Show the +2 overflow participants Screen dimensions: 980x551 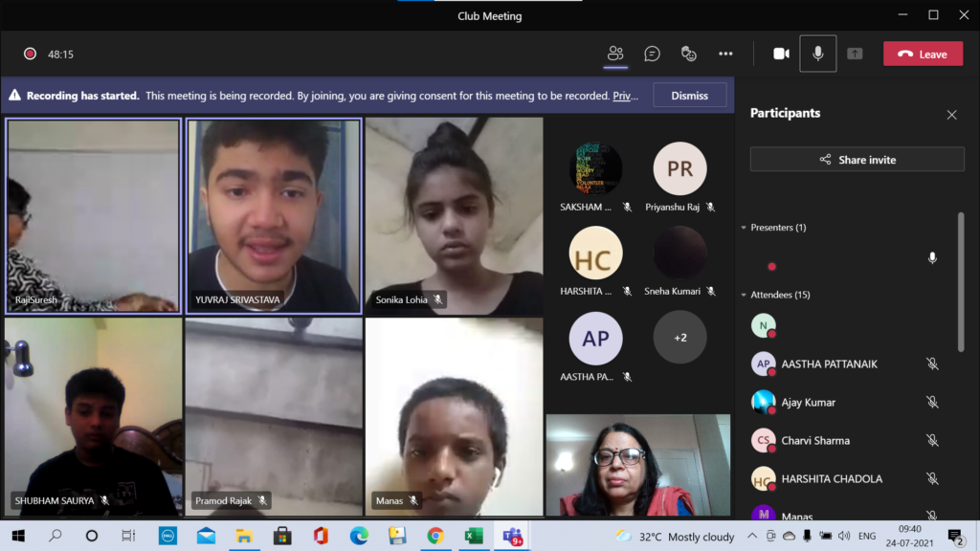680,338
